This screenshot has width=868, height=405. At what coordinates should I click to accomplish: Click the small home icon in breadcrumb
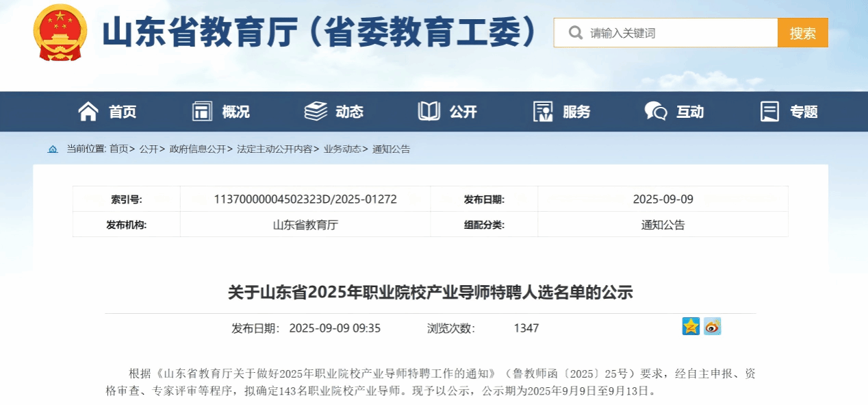pyautogui.click(x=53, y=149)
